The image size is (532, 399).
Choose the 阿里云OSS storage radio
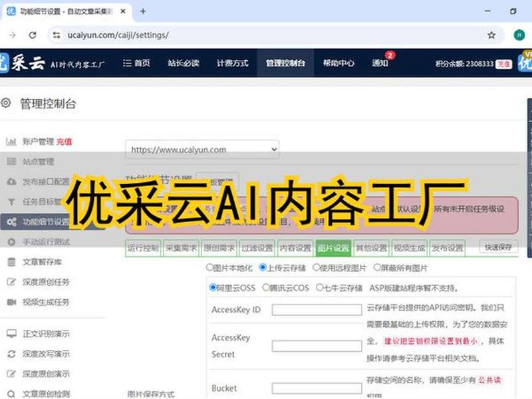tap(213, 288)
